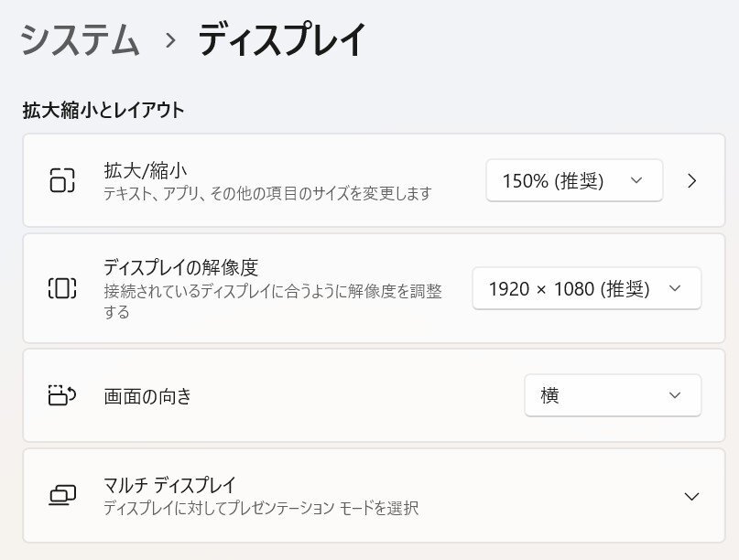Click the ディスプレイ page title

282,40
